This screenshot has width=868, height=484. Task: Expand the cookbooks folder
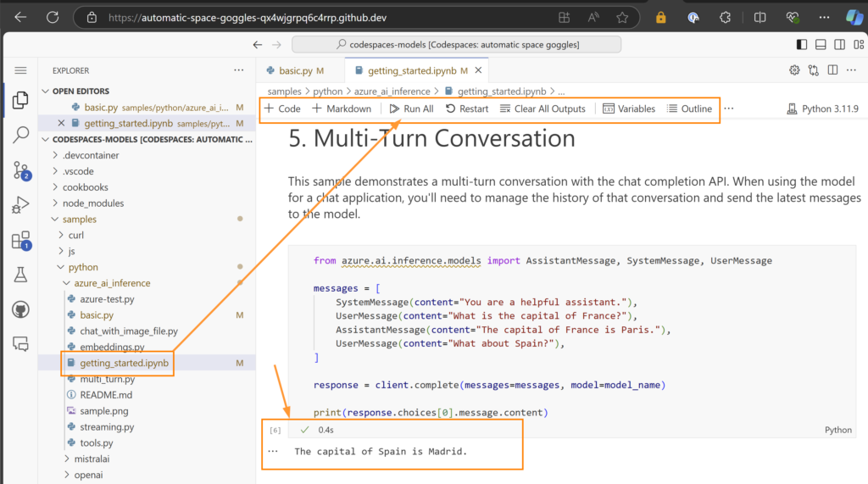point(85,187)
